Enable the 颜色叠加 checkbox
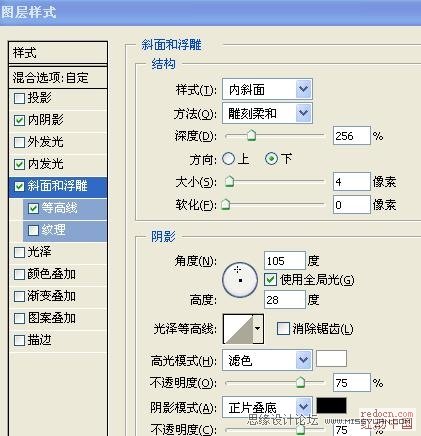 coord(19,274)
